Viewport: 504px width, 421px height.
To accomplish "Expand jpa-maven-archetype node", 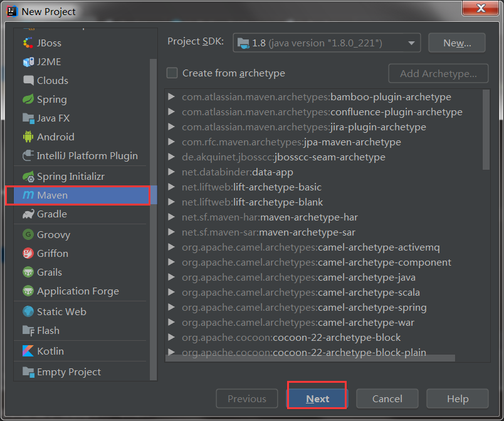I will pyautogui.click(x=171, y=142).
